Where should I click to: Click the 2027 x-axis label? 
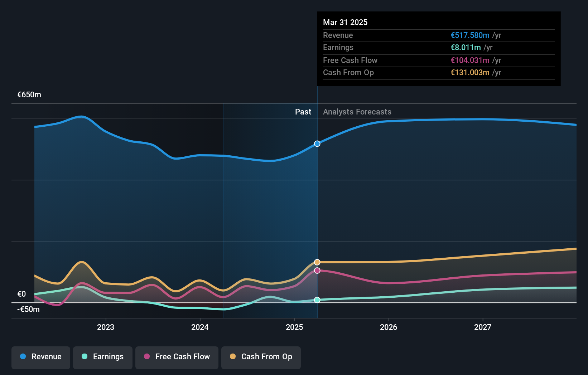(483, 327)
